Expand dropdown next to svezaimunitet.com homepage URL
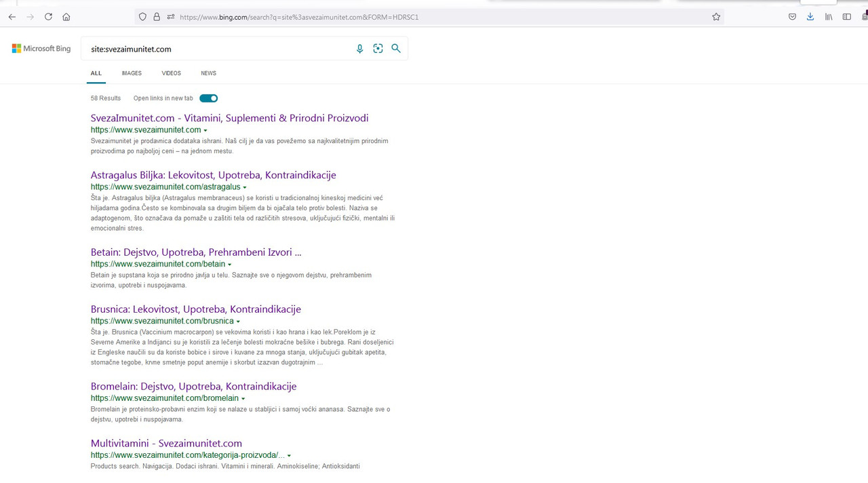 [x=205, y=130]
